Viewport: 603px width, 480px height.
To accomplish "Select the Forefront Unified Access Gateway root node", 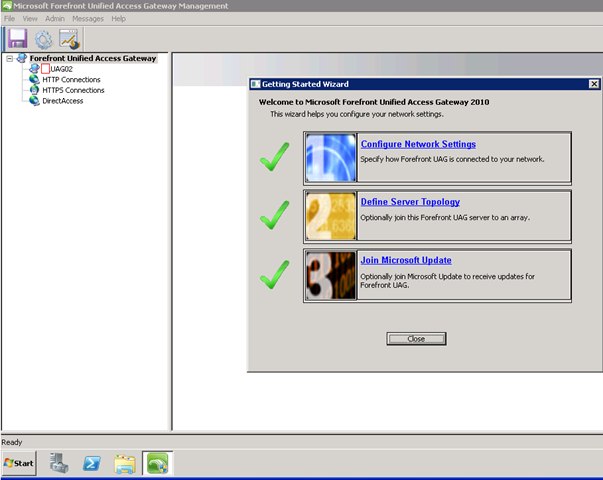I will click(93, 58).
